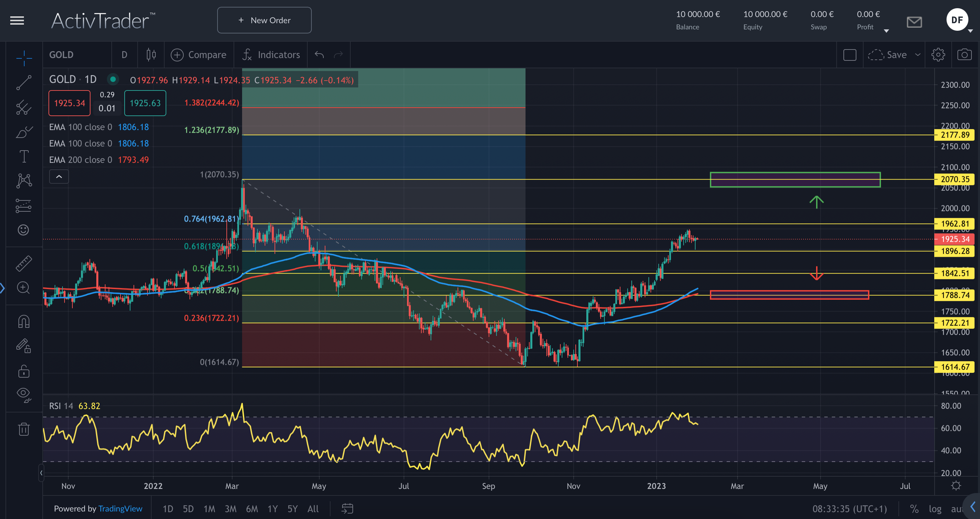Toggle lock all drawings padlock
This screenshot has width=980, height=519.
24,371
